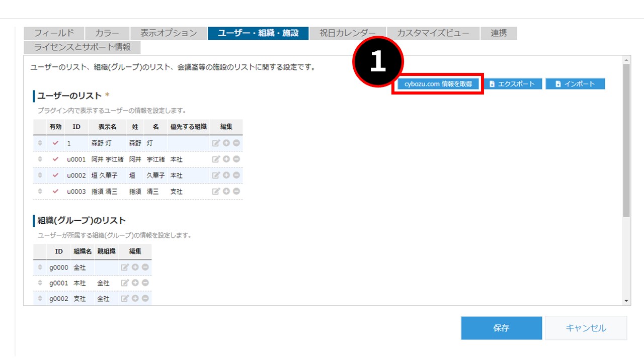This screenshot has width=644, height=362.
Task: Click the 組織(グループ)のリスト heading
Action: [82, 221]
